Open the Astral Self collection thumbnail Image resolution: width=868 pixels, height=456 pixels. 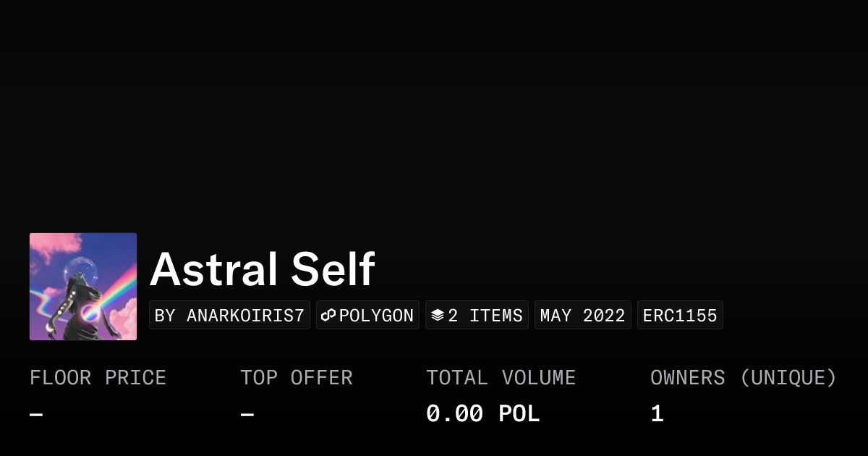[x=83, y=287]
